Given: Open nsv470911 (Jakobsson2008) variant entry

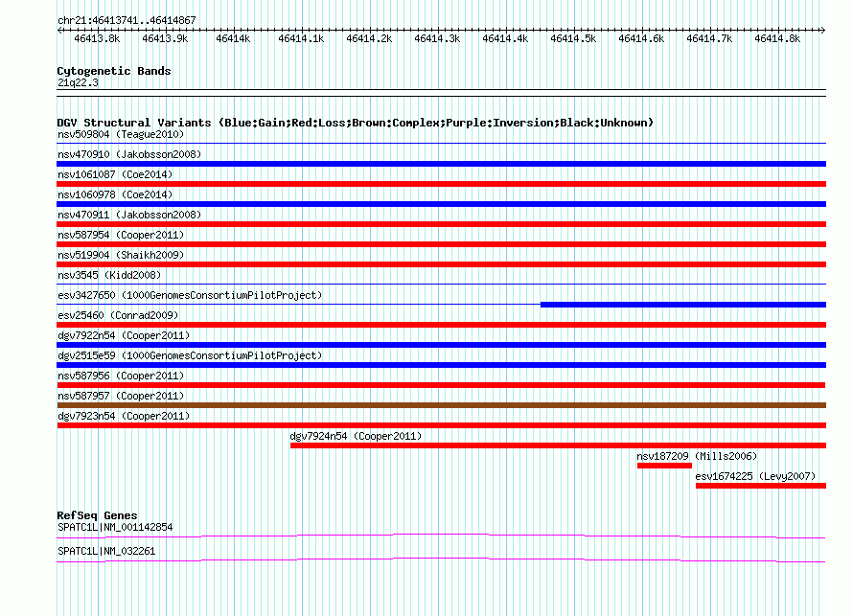Looking at the screenshot, I should tap(129, 215).
